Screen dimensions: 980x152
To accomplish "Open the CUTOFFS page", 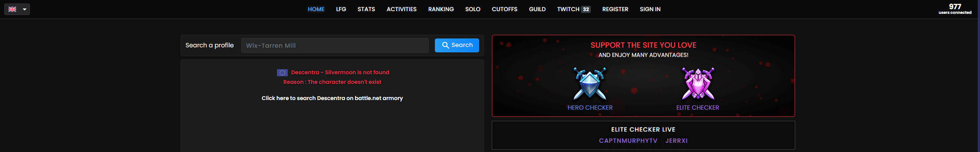I will [504, 9].
